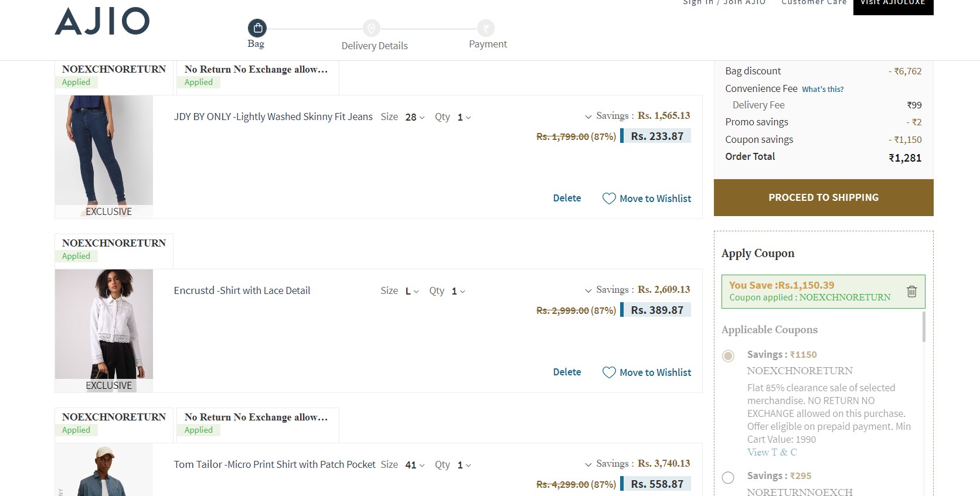
Task: Open Encrustd Shirt with Lace Detail title
Action: pyautogui.click(x=242, y=290)
